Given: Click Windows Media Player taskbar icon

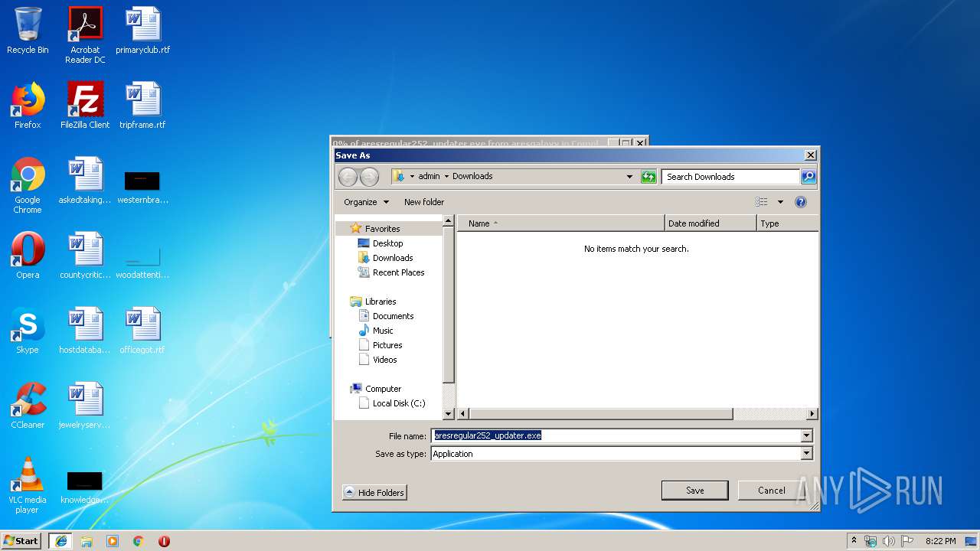Looking at the screenshot, I should click(113, 541).
